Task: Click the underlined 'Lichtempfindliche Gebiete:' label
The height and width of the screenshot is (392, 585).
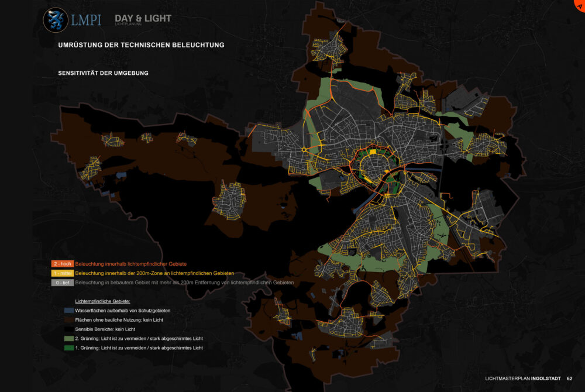Action: (x=102, y=300)
